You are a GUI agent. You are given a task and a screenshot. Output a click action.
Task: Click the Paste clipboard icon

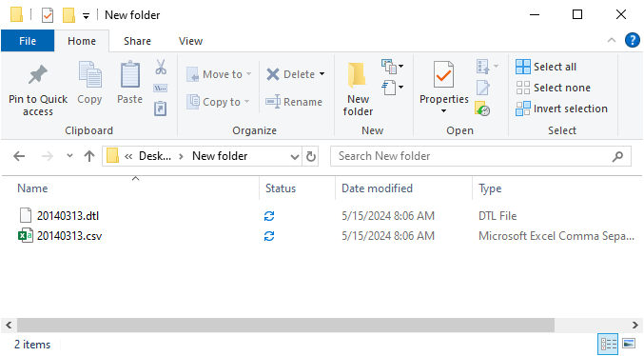coord(129,74)
